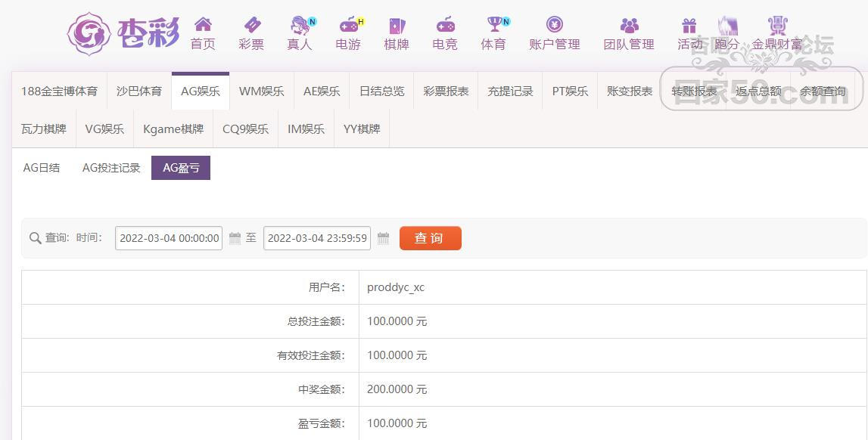868x440 pixels.
Task: Open the 返点总额 tab
Action: 758,91
